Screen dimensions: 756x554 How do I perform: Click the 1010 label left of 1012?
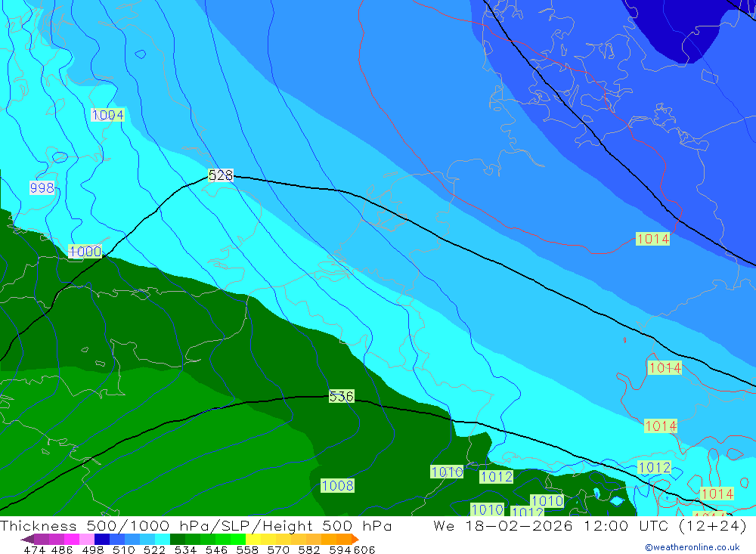447,472
